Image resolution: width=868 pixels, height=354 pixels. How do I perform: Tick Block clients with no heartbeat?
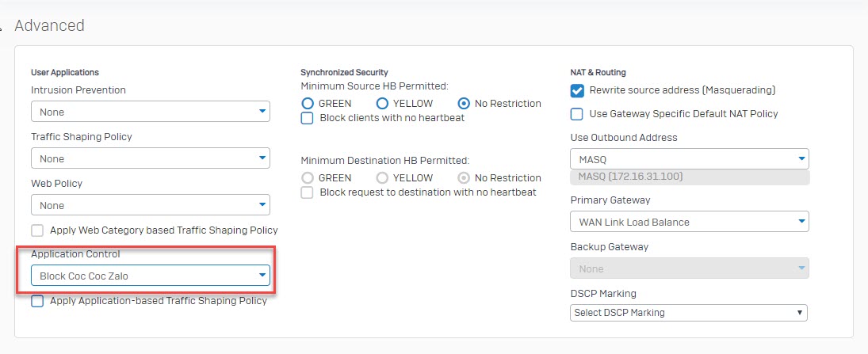[308, 118]
